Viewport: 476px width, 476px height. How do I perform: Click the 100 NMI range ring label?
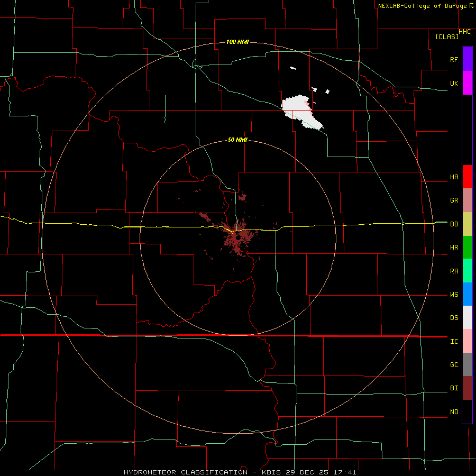(237, 42)
